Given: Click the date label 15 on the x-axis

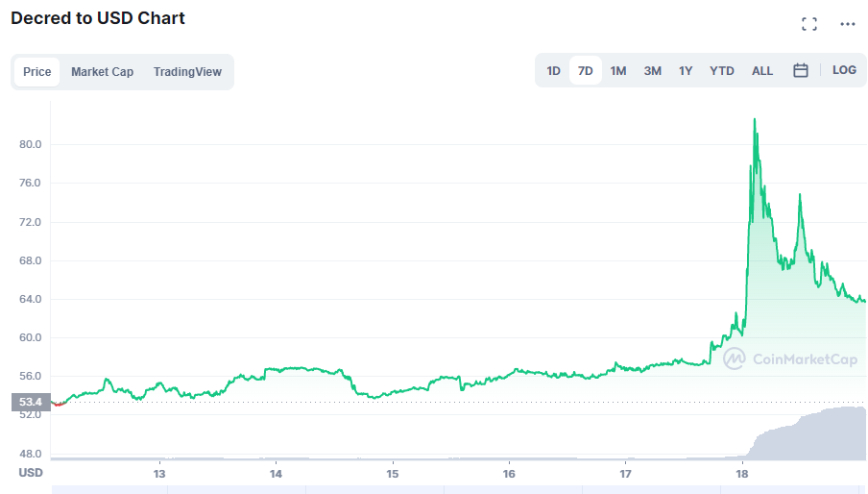Looking at the screenshot, I should coord(393,474).
